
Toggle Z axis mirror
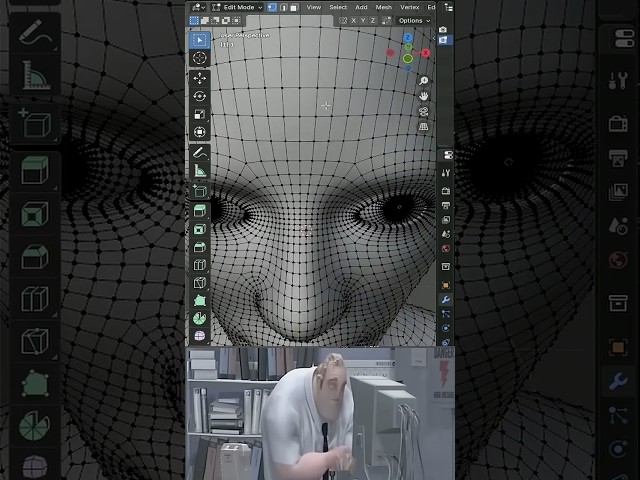(x=372, y=20)
